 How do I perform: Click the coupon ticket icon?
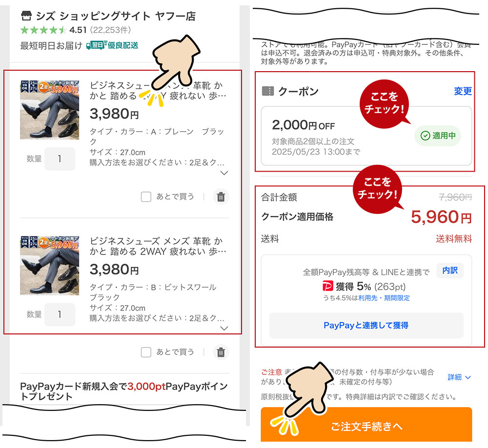coord(267,91)
